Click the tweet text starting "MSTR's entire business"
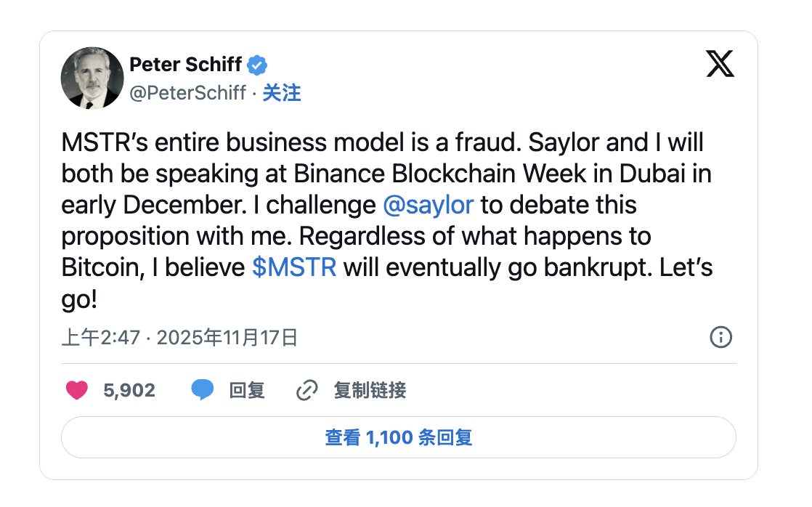 point(291,143)
